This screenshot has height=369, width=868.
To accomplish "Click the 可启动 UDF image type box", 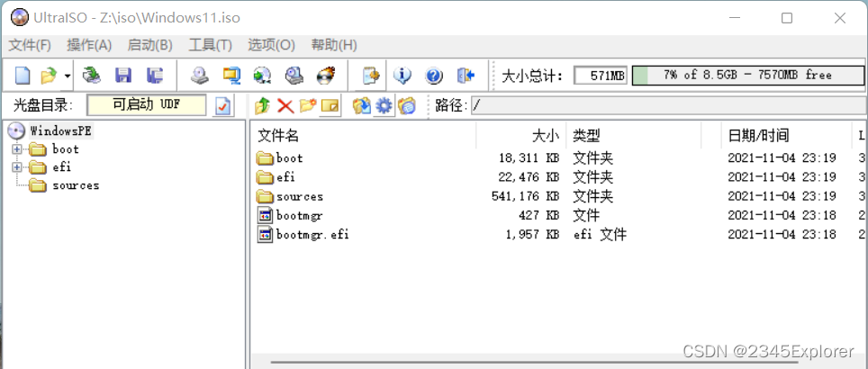I will click(x=146, y=105).
